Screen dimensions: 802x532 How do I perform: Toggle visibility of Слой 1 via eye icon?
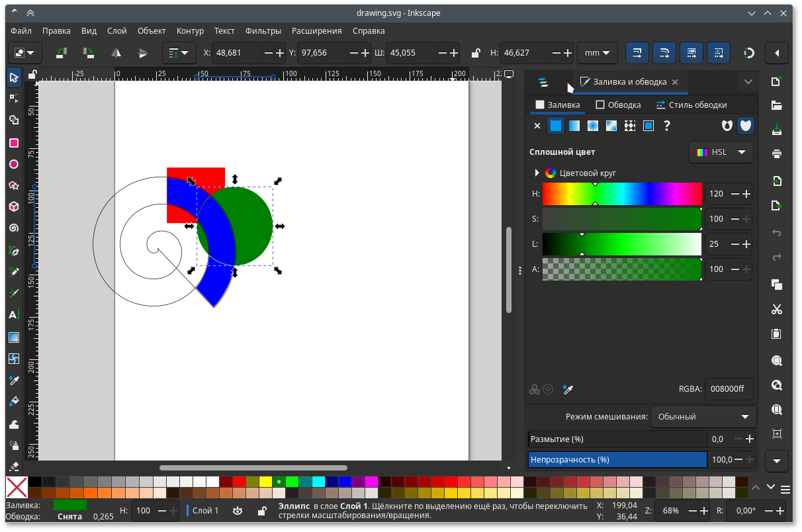pyautogui.click(x=238, y=510)
